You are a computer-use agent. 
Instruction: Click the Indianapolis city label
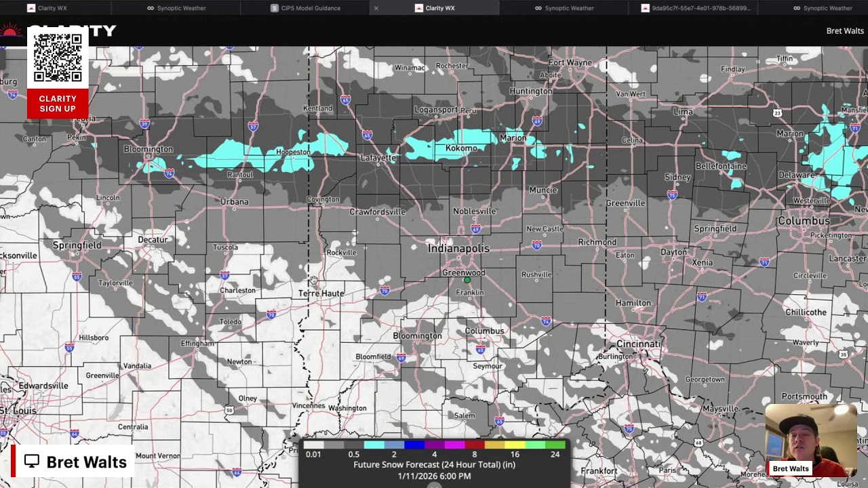pyautogui.click(x=458, y=249)
